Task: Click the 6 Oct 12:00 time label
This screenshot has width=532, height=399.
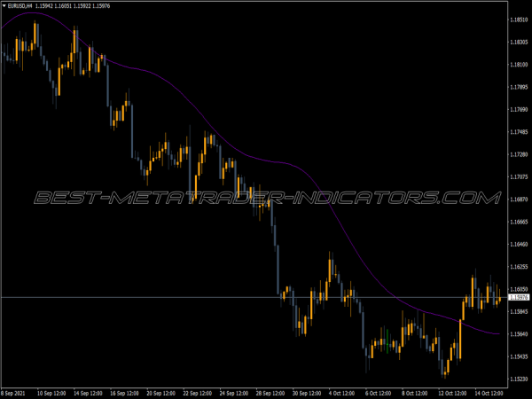Action: [x=378, y=393]
